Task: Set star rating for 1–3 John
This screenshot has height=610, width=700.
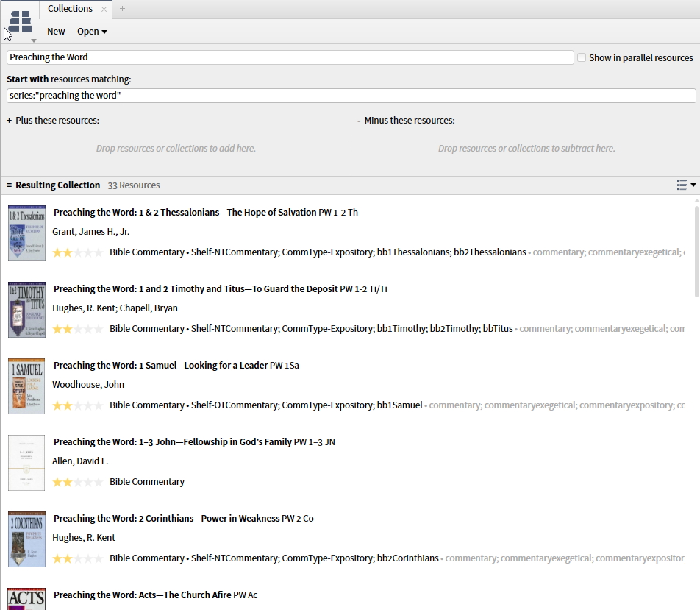Action: [x=78, y=482]
